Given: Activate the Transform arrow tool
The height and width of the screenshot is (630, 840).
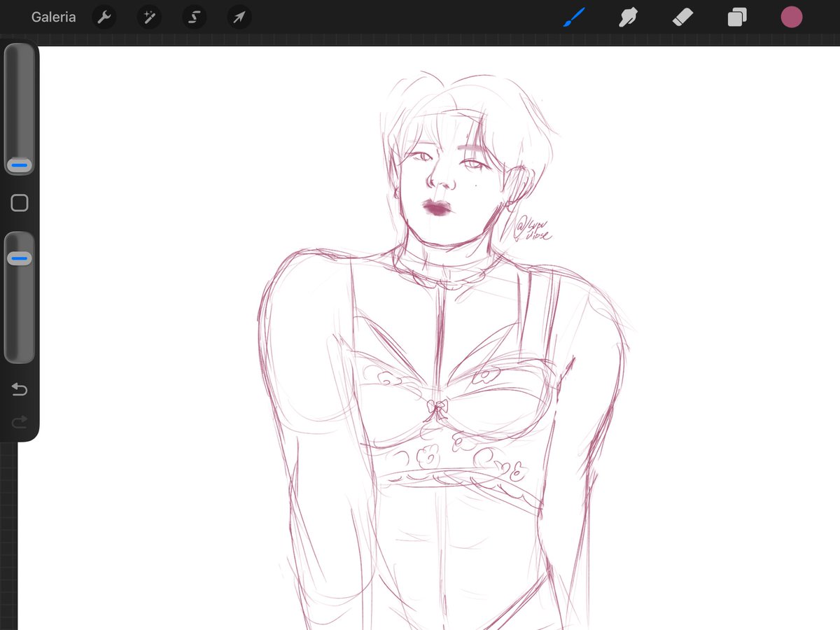Looking at the screenshot, I should coord(239,17).
